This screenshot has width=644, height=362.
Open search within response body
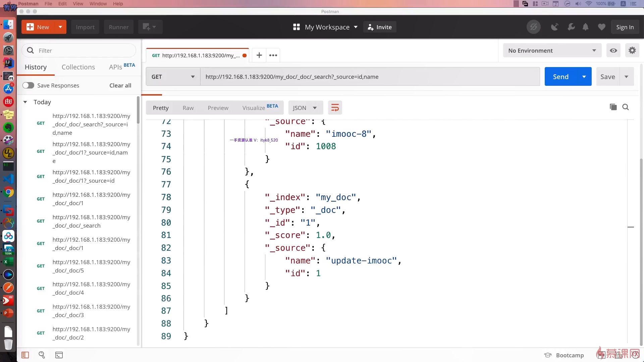tap(625, 107)
